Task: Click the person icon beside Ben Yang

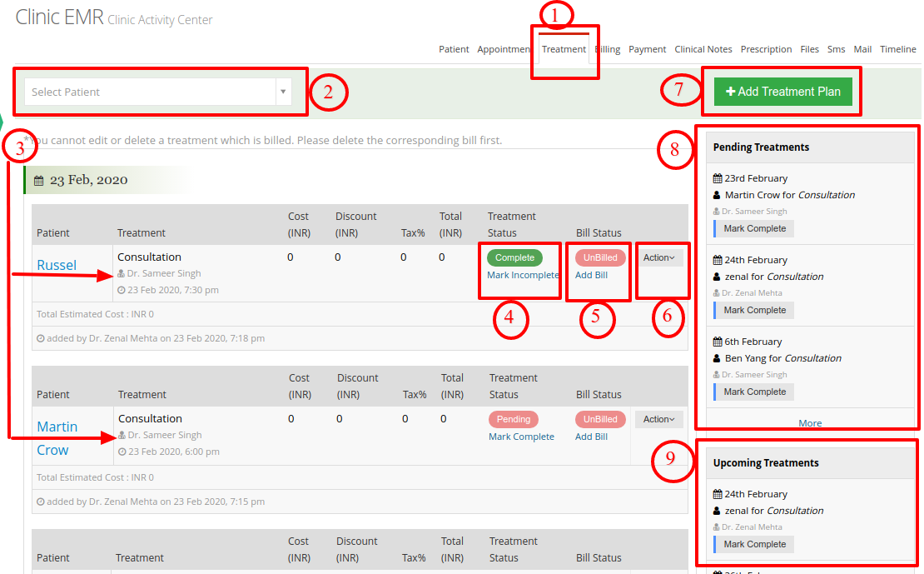Action: [x=717, y=359]
